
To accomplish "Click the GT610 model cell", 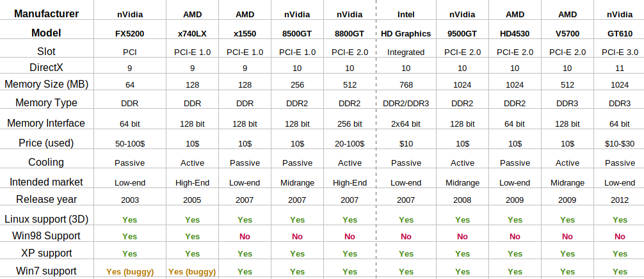I will pyautogui.click(x=620, y=34).
